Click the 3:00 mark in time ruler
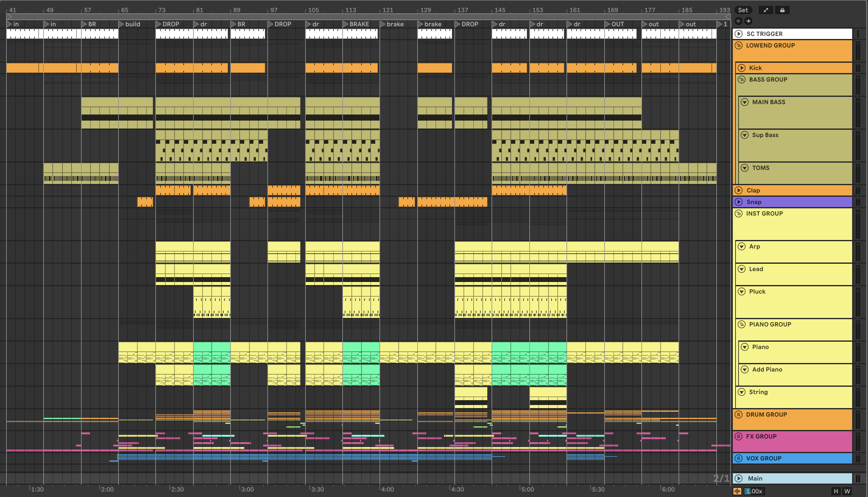868x497 pixels. (x=247, y=489)
